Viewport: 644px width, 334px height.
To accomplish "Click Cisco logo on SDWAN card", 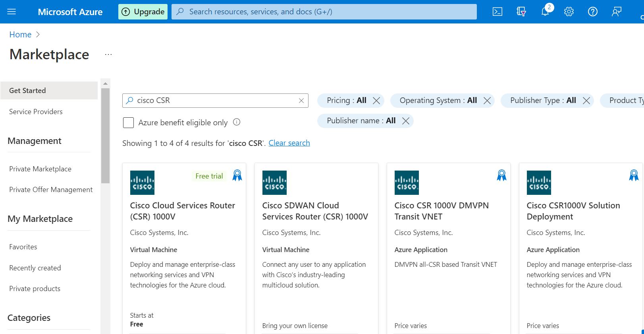I will coord(274,183).
